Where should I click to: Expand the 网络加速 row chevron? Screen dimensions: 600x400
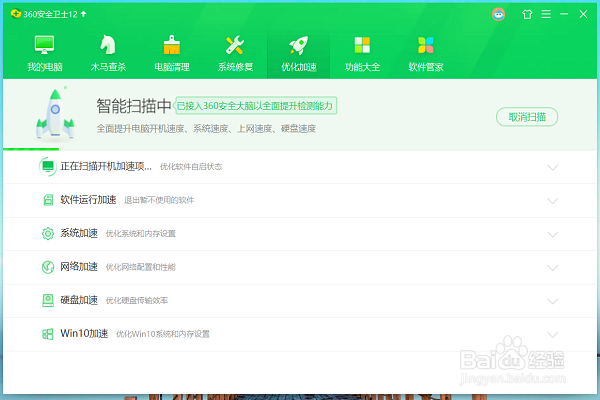(x=552, y=268)
